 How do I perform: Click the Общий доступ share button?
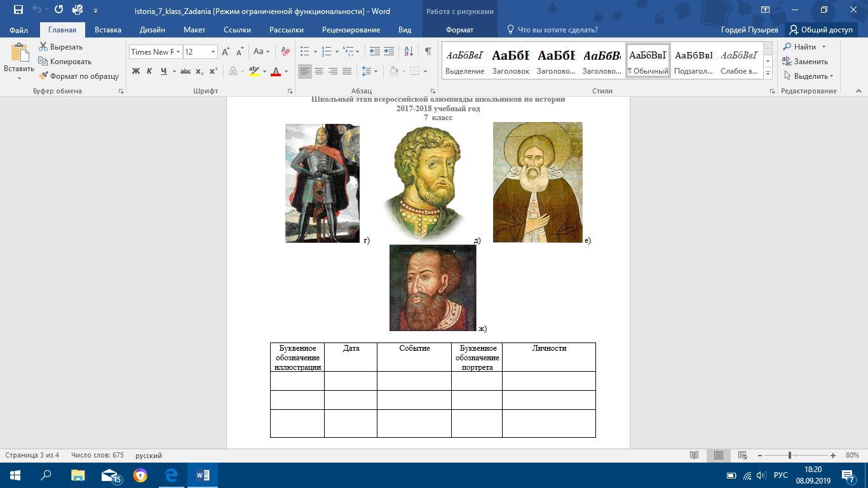(x=821, y=30)
